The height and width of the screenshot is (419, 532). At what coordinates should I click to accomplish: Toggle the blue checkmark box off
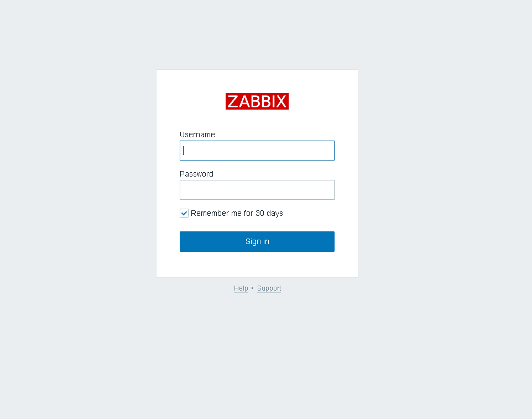[x=184, y=213]
